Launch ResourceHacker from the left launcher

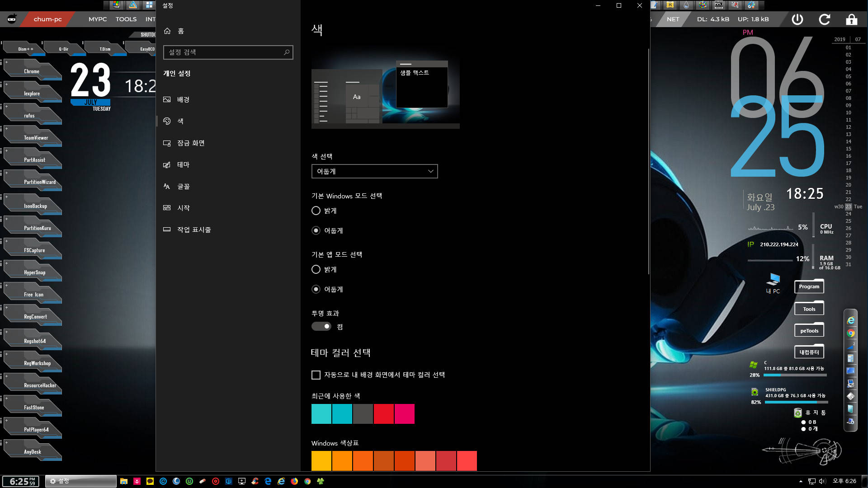(33, 385)
